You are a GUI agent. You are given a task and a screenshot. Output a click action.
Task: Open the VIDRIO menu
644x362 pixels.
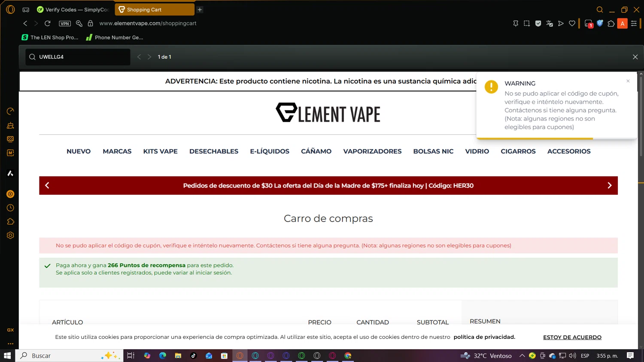pyautogui.click(x=477, y=151)
